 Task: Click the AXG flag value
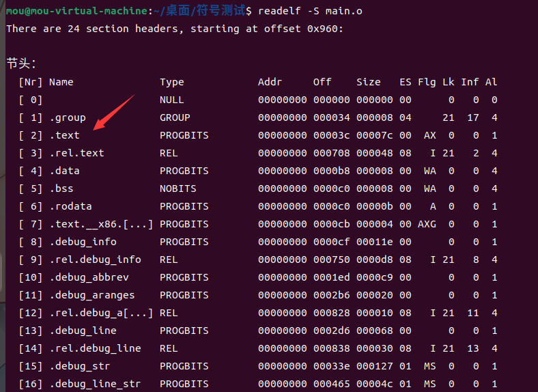(x=426, y=224)
